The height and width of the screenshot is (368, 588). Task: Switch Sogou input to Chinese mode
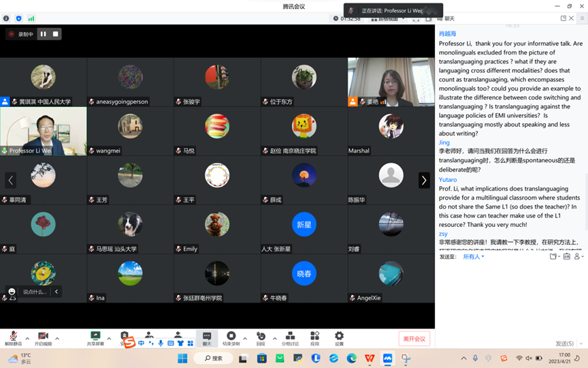[141, 343]
